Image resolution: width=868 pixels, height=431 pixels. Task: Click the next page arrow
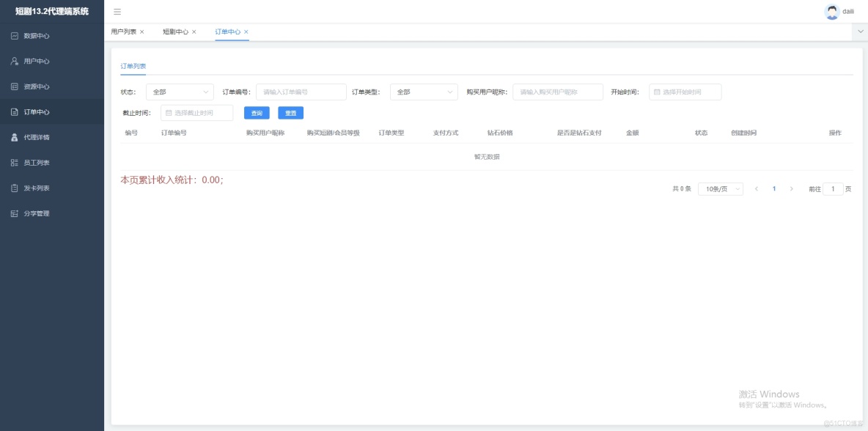click(x=792, y=188)
